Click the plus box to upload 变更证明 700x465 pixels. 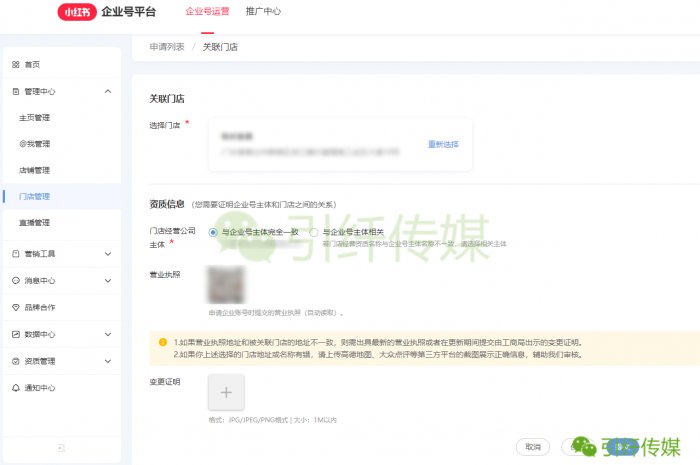pos(225,393)
